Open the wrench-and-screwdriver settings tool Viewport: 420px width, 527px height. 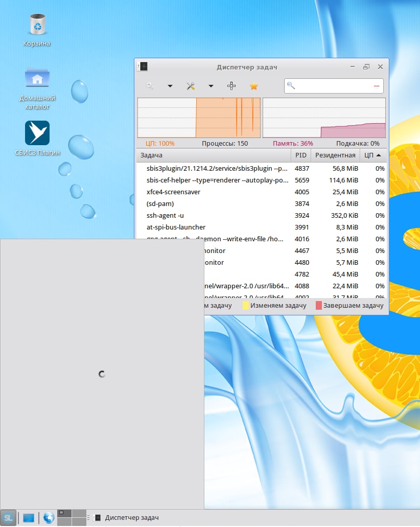pyautogui.click(x=191, y=86)
